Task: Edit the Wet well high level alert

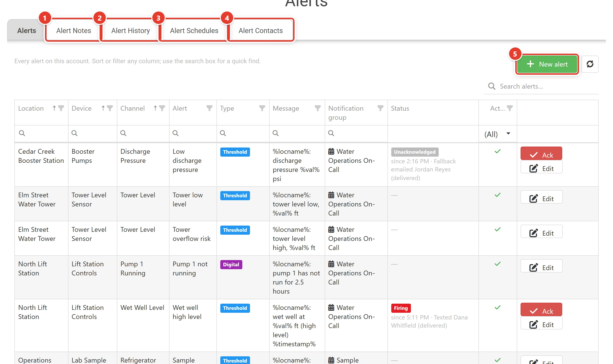Action: click(541, 323)
